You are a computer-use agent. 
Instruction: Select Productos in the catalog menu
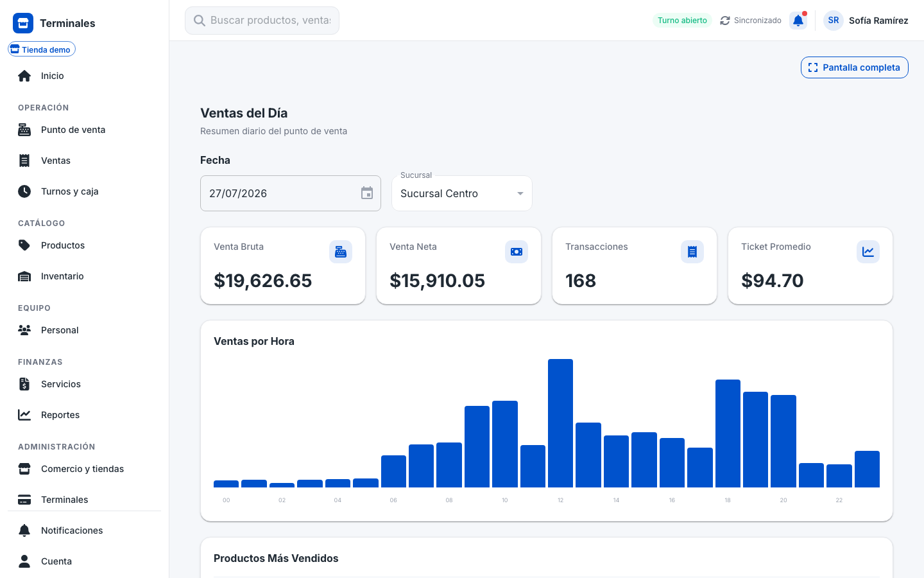(x=85, y=245)
